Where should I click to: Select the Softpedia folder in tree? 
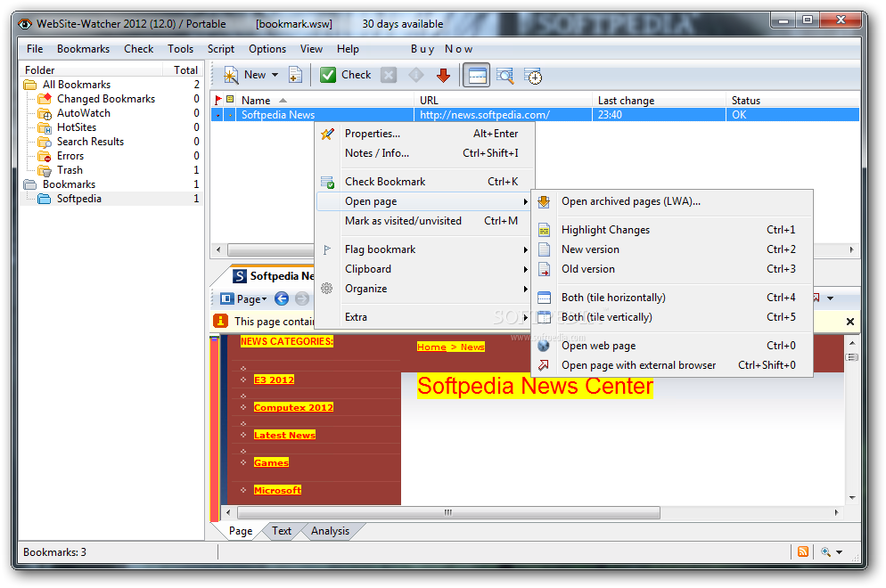pos(79,199)
